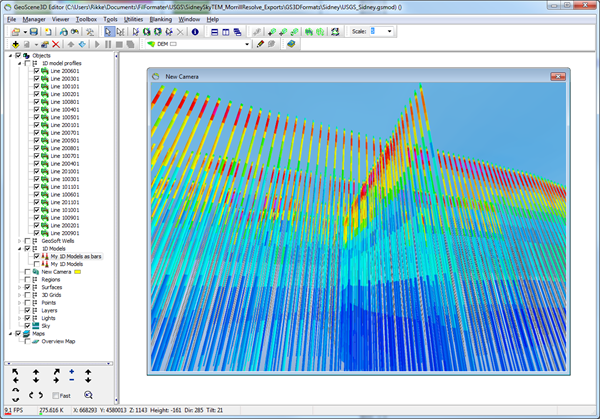This screenshot has height=419, width=600.
Task: Click the blue Info circle icon
Action: tap(195, 32)
